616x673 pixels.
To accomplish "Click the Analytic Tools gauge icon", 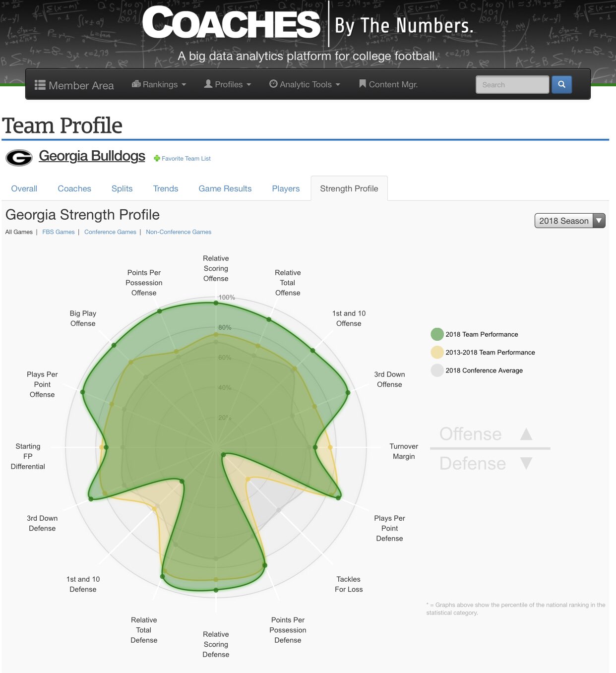I will (273, 84).
